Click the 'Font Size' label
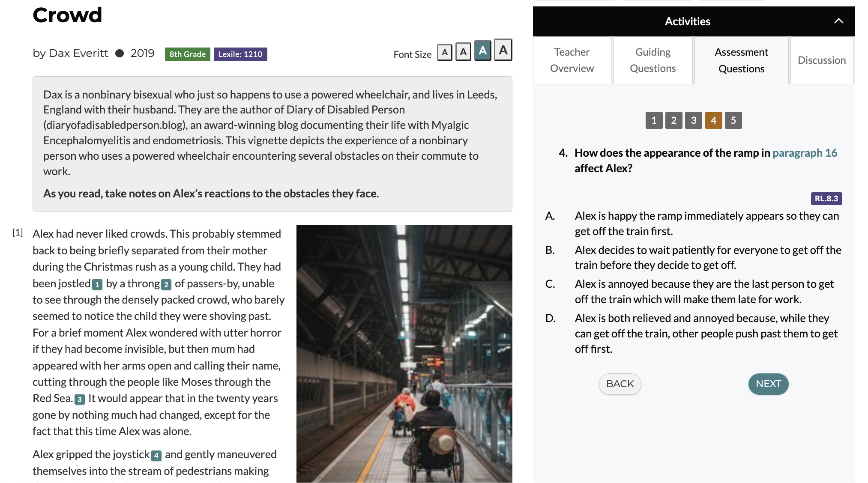Screen dimensions: 868x483 tap(412, 54)
